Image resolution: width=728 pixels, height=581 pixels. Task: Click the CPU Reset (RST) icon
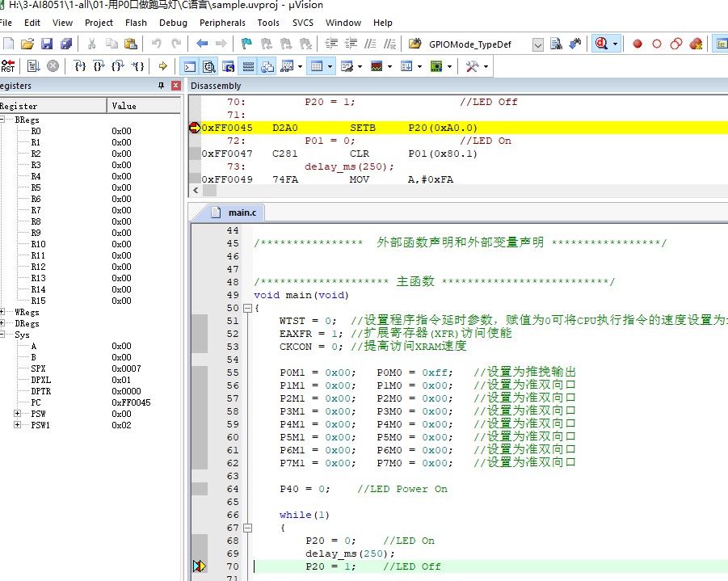tap(8, 66)
